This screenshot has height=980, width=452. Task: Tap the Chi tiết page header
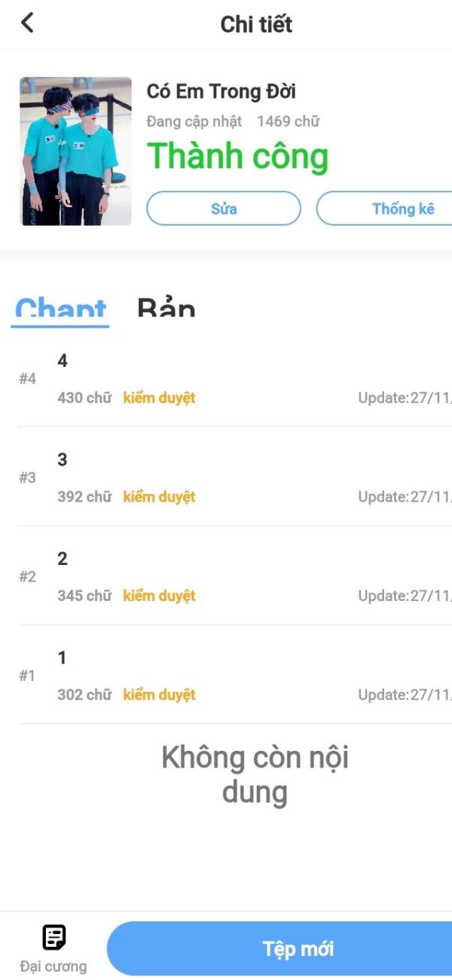pos(256,24)
